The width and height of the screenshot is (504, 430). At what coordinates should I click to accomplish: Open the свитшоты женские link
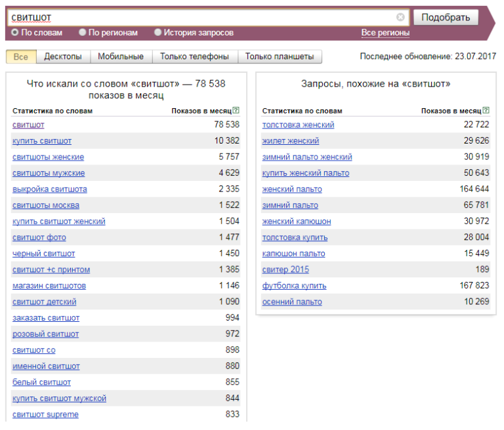click(48, 157)
